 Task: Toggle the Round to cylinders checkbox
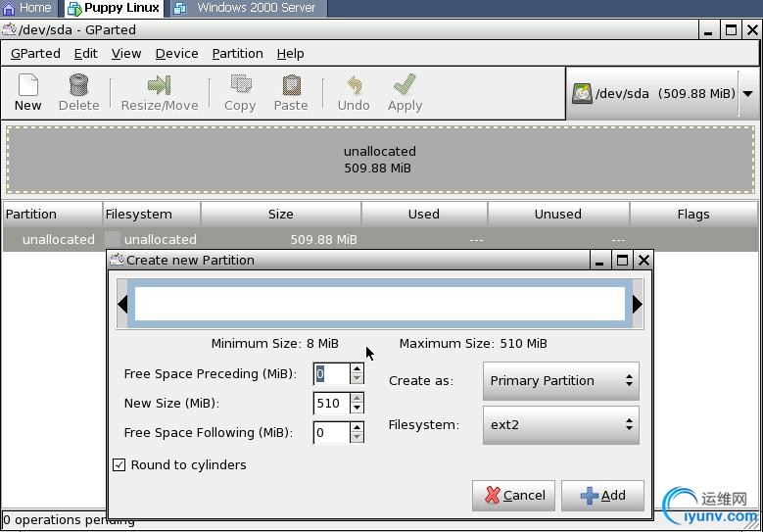[119, 464]
